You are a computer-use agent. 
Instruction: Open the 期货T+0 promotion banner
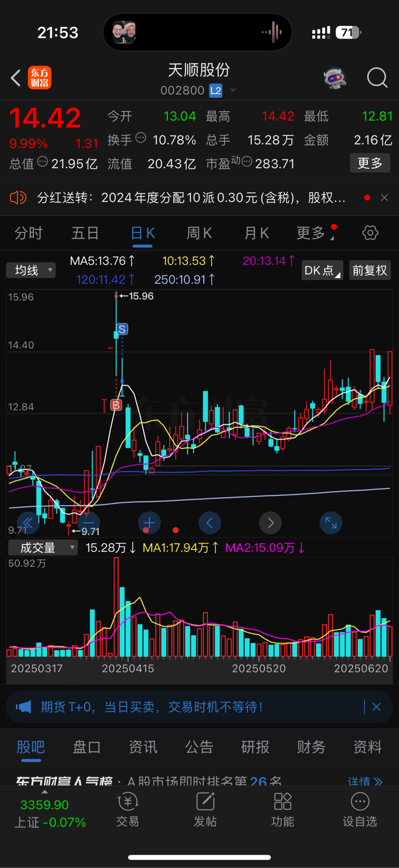[199, 707]
